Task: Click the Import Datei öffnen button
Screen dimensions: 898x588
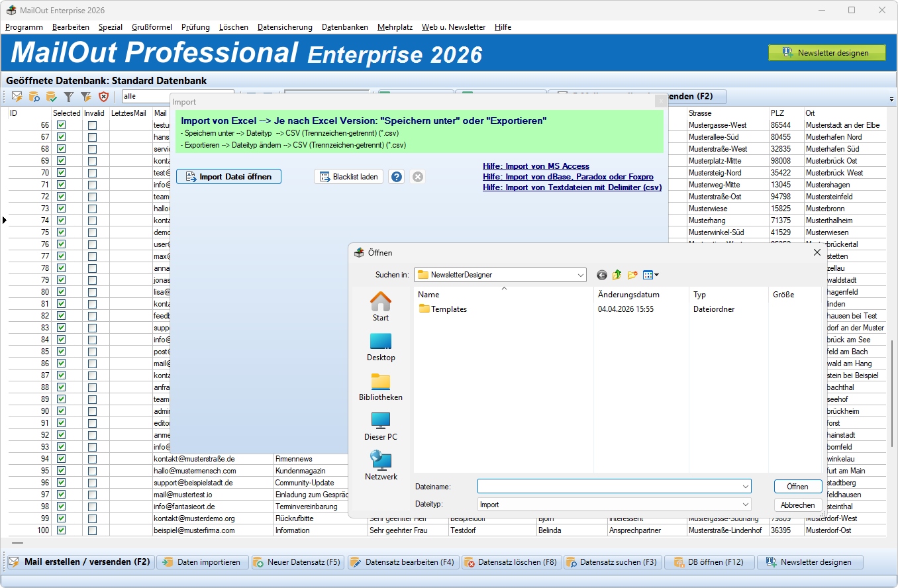Action: (228, 177)
